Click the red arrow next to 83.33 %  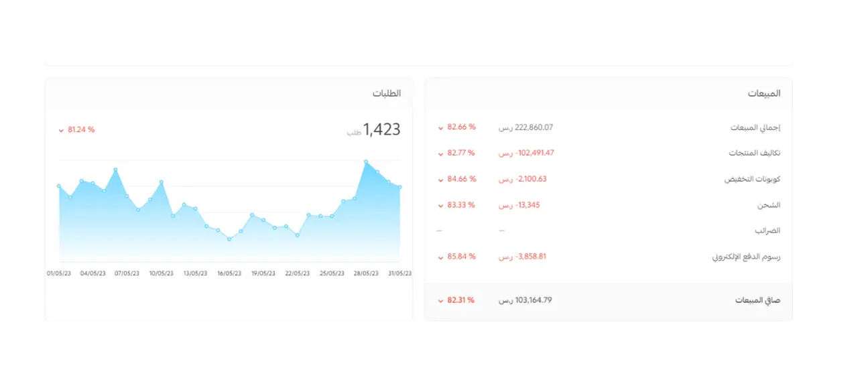pyautogui.click(x=440, y=205)
